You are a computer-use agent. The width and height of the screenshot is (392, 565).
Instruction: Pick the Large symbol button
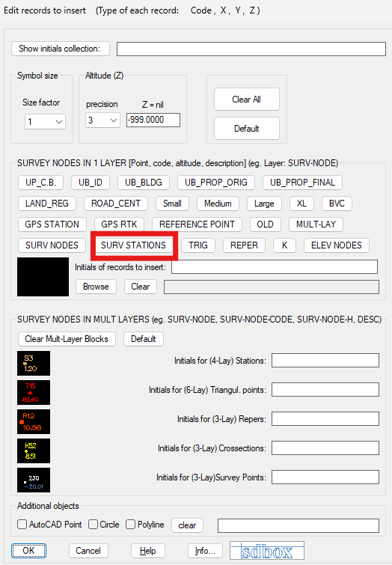[x=264, y=204]
